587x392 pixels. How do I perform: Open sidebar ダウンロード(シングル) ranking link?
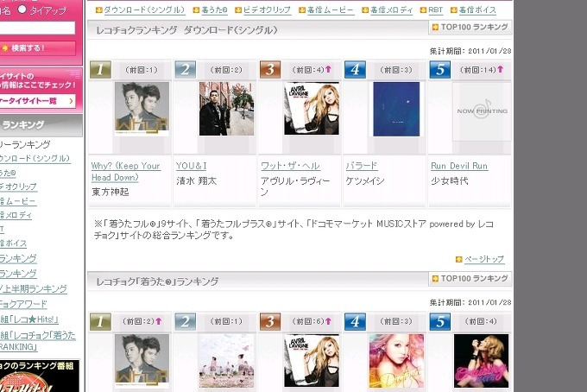click(35, 159)
